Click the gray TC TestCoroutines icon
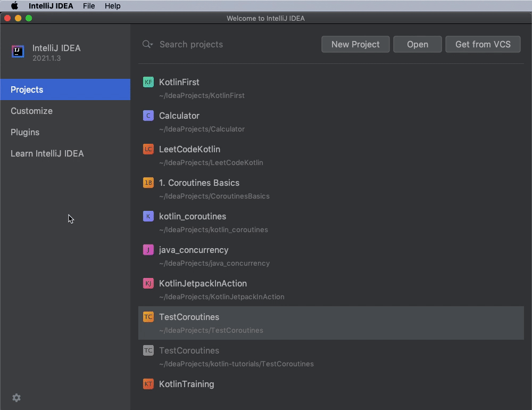The width and height of the screenshot is (532, 410). pos(148,350)
